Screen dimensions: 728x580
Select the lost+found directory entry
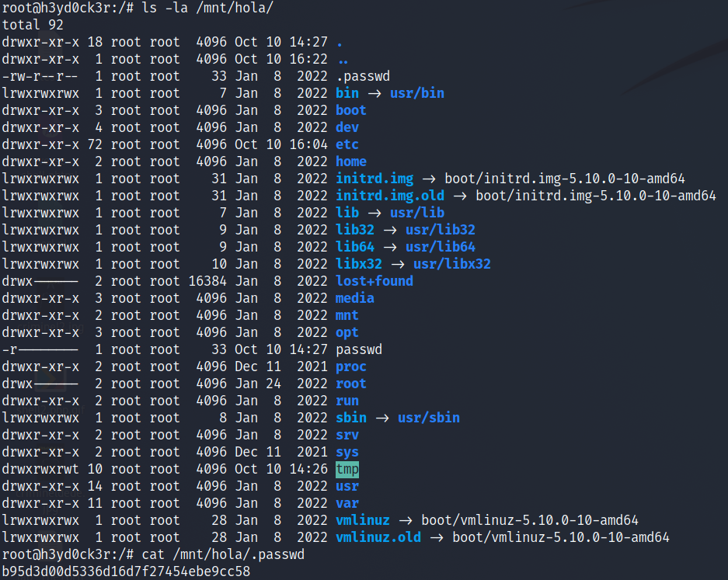click(x=372, y=280)
